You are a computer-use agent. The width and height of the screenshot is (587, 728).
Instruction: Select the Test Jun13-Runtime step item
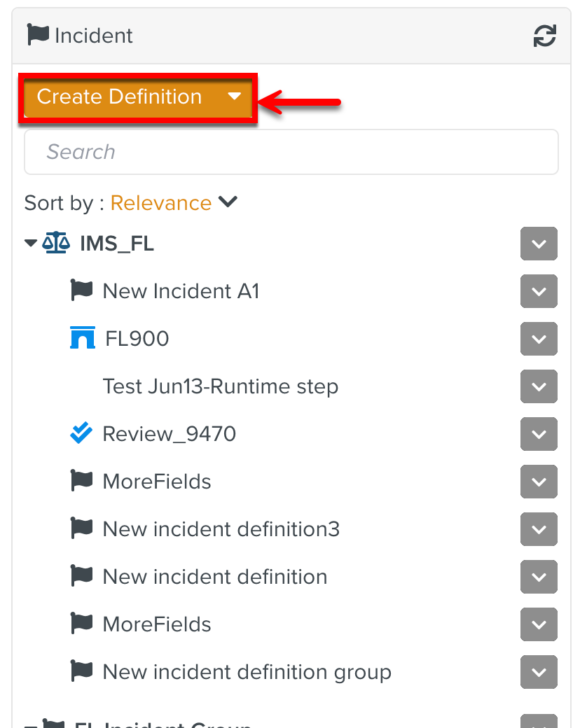coord(220,386)
